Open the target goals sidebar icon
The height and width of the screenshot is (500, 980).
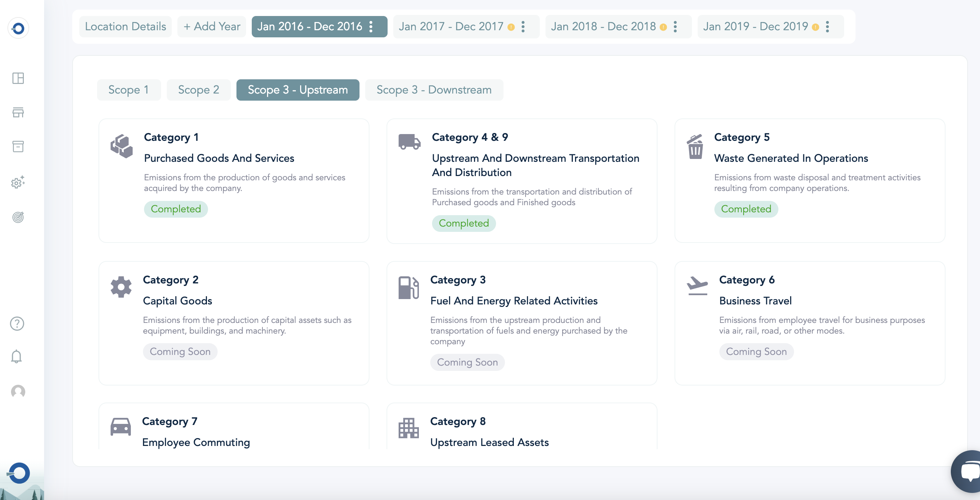click(18, 217)
